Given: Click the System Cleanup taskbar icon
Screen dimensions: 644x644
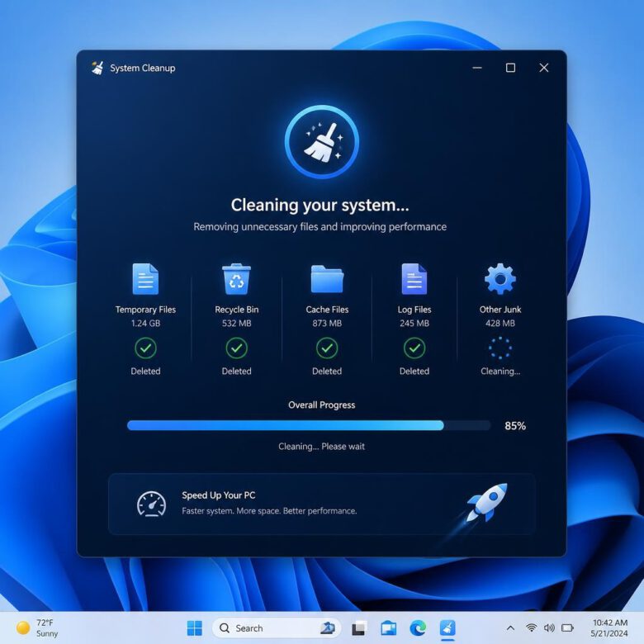Looking at the screenshot, I should click(x=447, y=628).
